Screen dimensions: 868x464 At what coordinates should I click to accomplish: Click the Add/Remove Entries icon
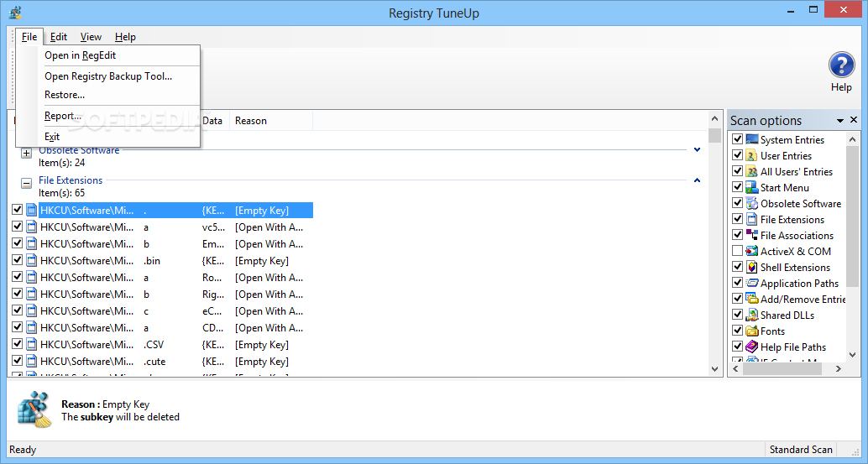752,299
